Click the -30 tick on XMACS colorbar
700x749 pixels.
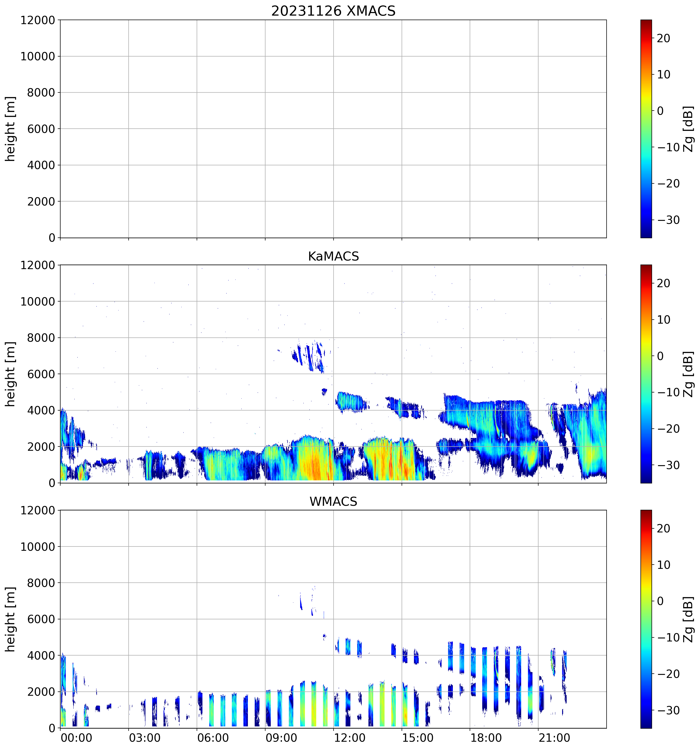[x=668, y=220]
